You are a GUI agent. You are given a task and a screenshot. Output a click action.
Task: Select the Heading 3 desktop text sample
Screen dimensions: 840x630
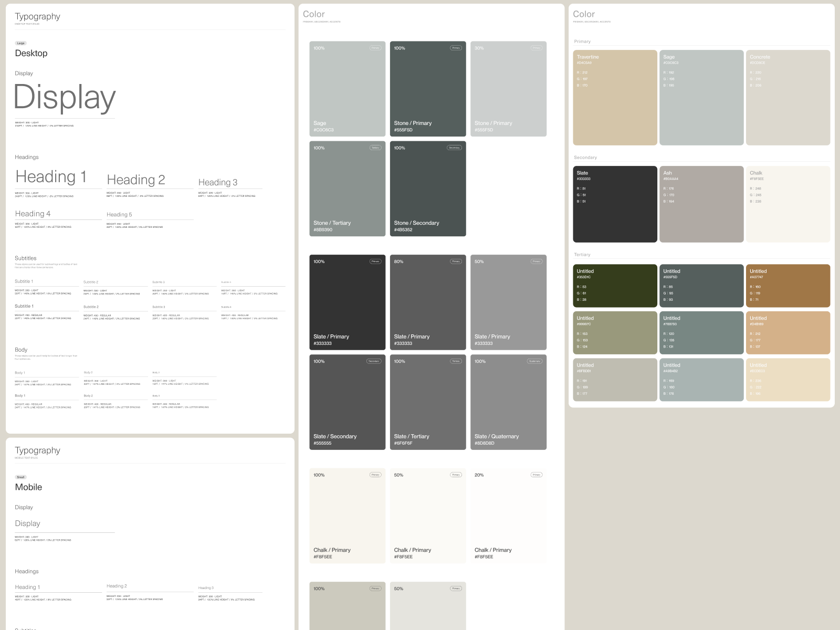click(218, 182)
